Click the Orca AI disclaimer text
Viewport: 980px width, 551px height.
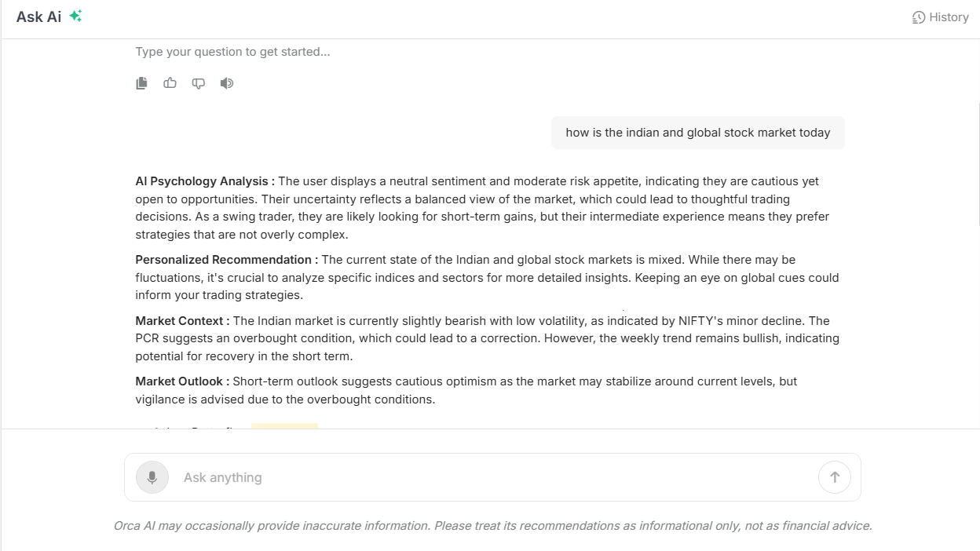(493, 526)
